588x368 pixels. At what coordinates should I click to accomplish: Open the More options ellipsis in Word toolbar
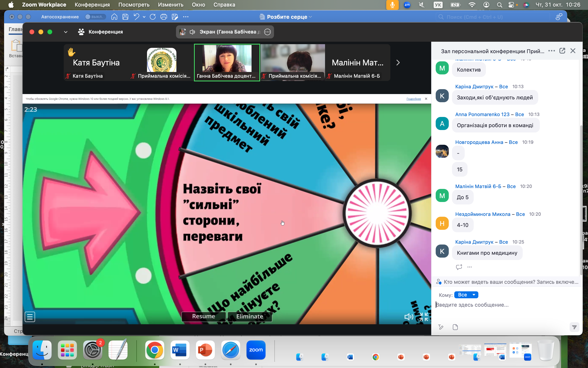(186, 17)
